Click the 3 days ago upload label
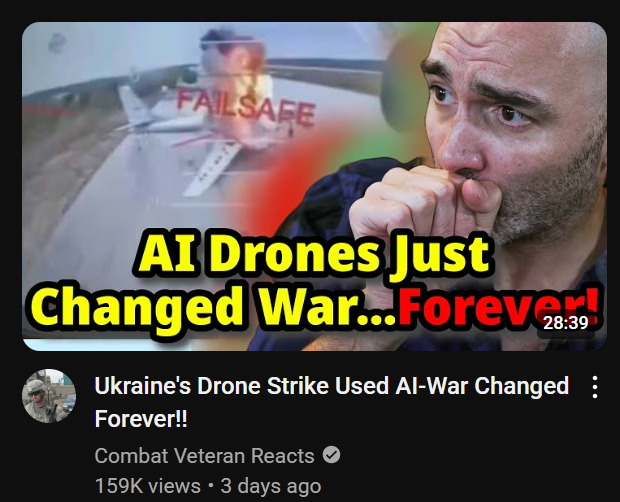 (271, 486)
